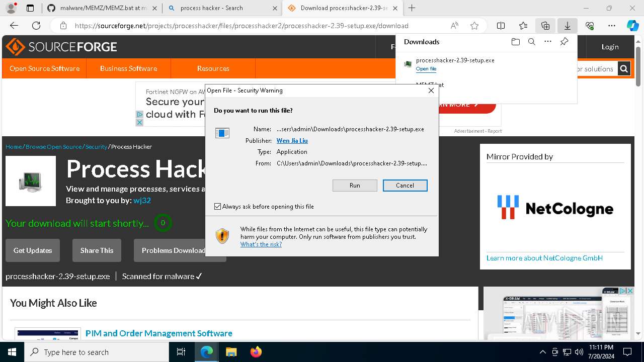This screenshot has width=644, height=362.
Task: Open Windows Start menu
Action: click(x=12, y=352)
